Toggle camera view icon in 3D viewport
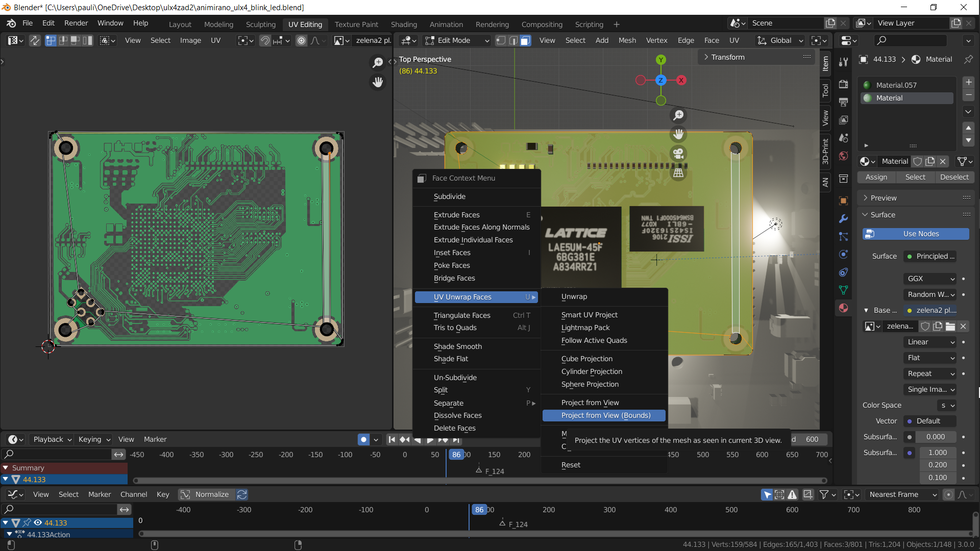The height and width of the screenshot is (551, 980). (x=678, y=154)
